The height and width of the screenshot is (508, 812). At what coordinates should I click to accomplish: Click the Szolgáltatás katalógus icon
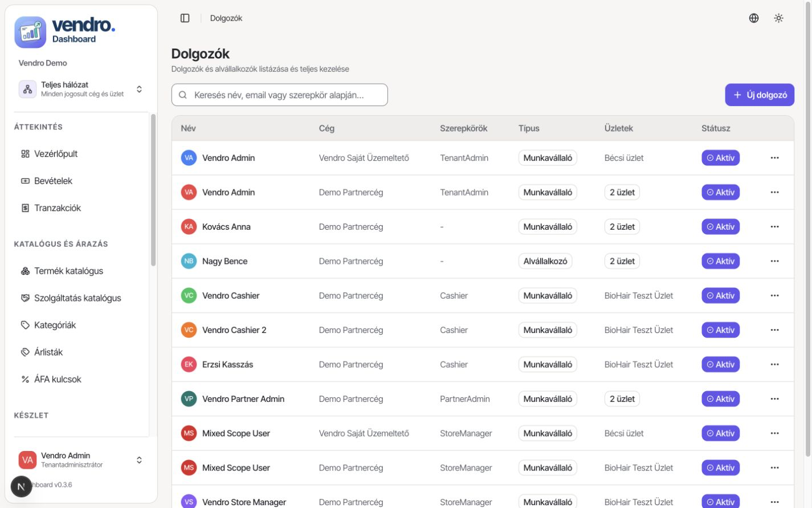pyautogui.click(x=25, y=298)
